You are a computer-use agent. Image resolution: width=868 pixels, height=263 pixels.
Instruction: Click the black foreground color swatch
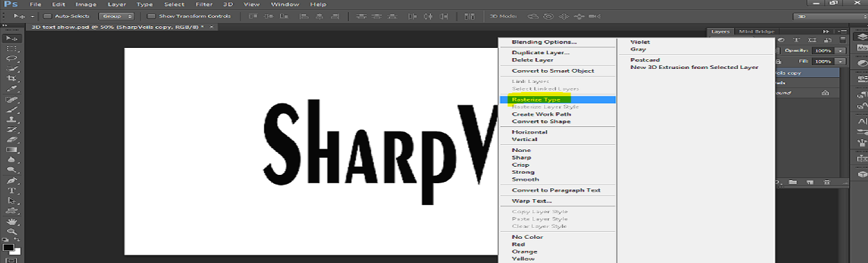point(8,248)
